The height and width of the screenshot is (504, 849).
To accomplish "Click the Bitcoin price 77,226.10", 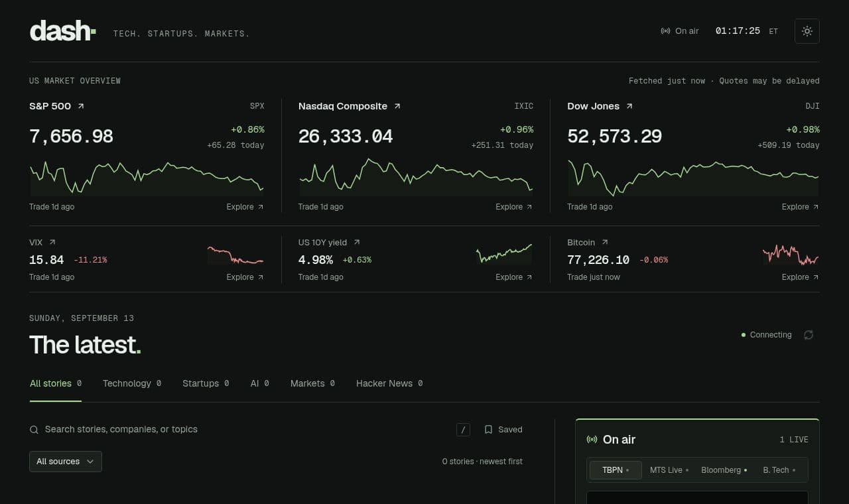I will [x=598, y=260].
